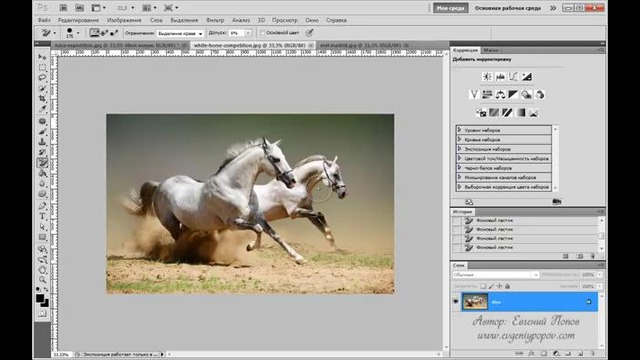Click the Допуск tolerance input field
This screenshot has height=360, width=640.
(237, 33)
